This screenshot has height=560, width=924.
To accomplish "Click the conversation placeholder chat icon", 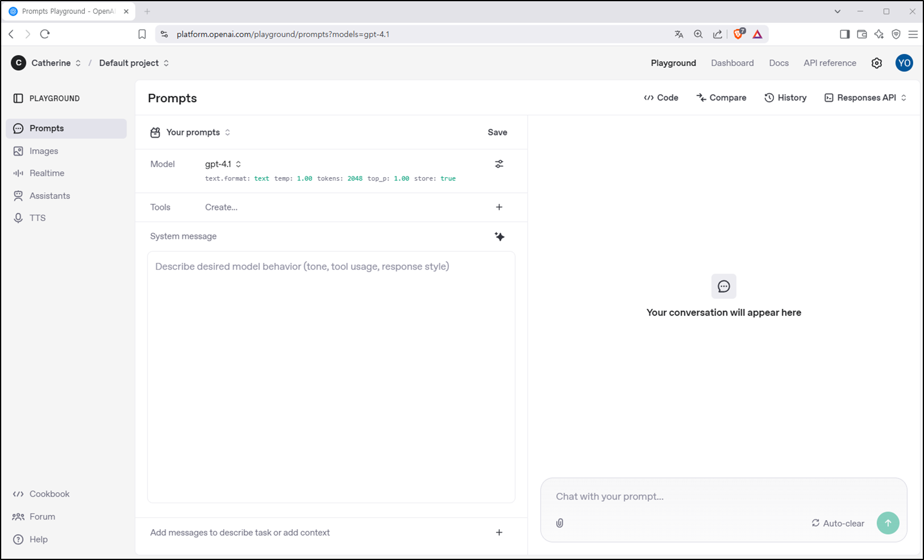I will (724, 286).
